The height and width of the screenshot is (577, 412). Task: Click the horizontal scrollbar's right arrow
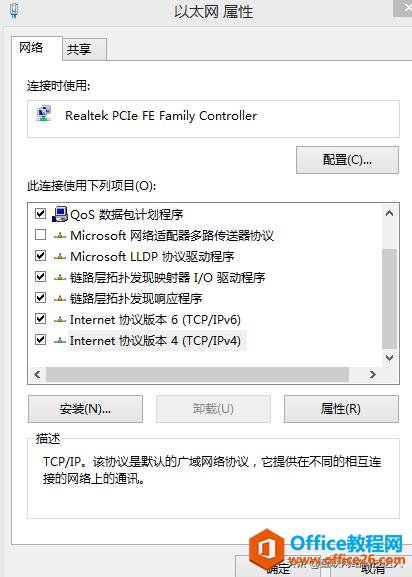(373, 375)
